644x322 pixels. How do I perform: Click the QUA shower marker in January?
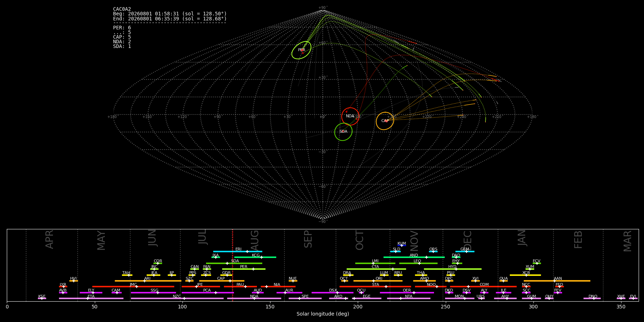[x=503, y=281]
